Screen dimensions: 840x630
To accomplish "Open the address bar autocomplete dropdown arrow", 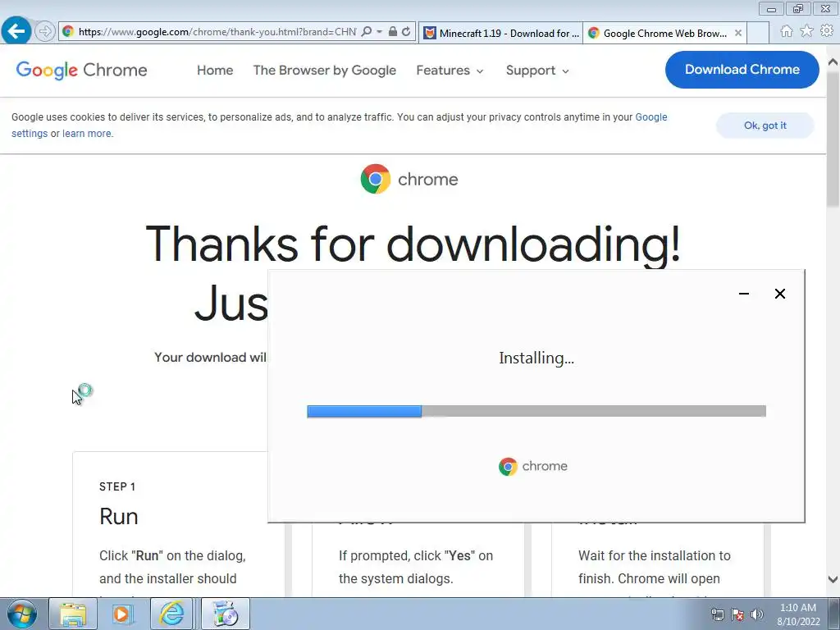I will pos(379,32).
